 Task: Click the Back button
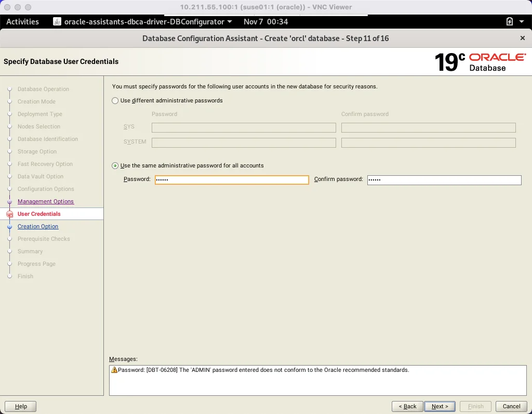coord(407,406)
